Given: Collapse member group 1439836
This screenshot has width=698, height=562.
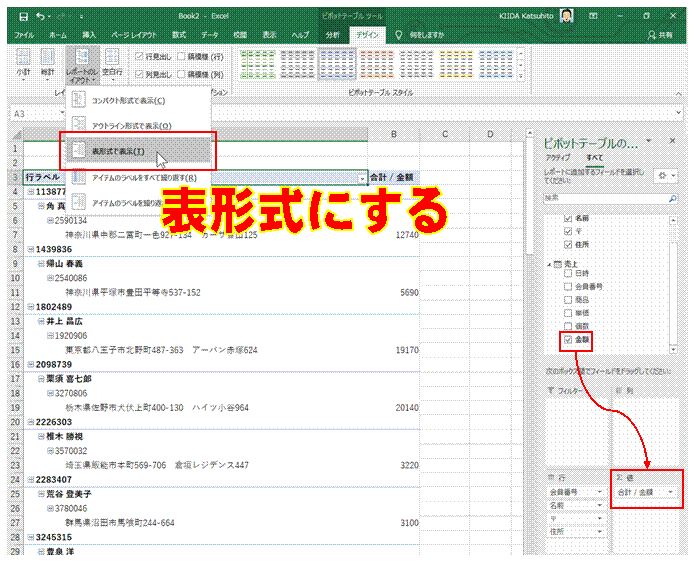Looking at the screenshot, I should point(31,249).
